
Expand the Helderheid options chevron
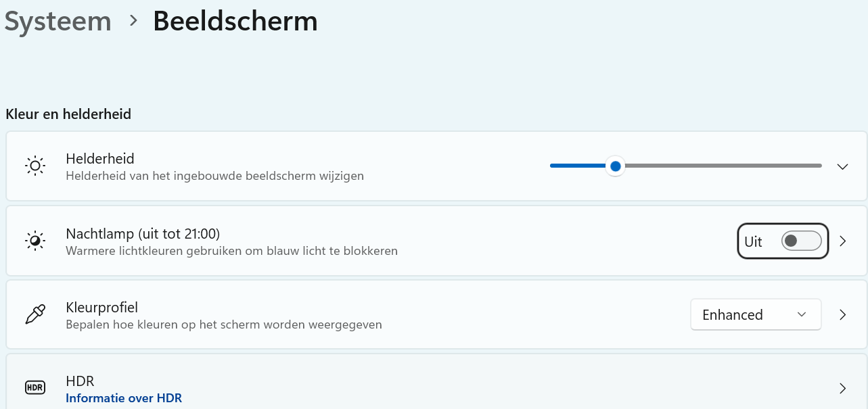point(842,166)
